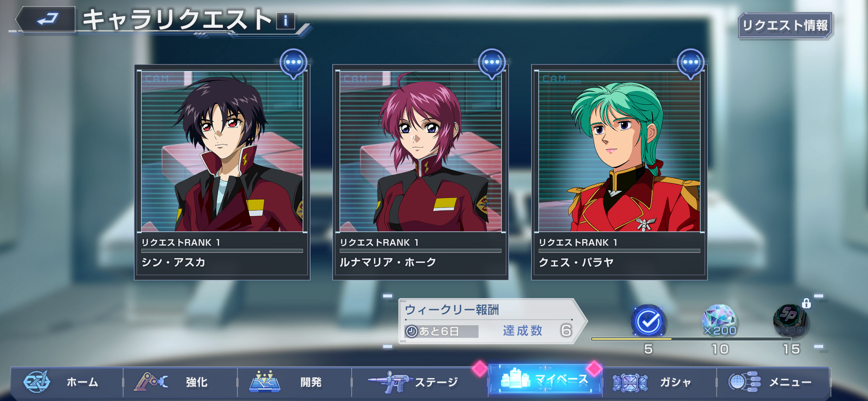Go to the ホーム tab
Screen dimensions: 868x401
tap(67, 382)
